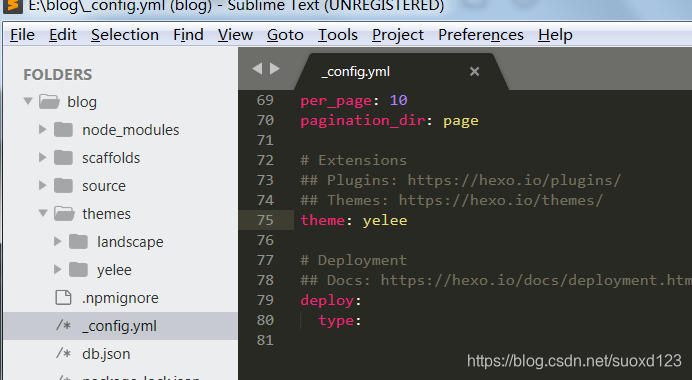Go to next tab with right arrow

click(x=275, y=68)
